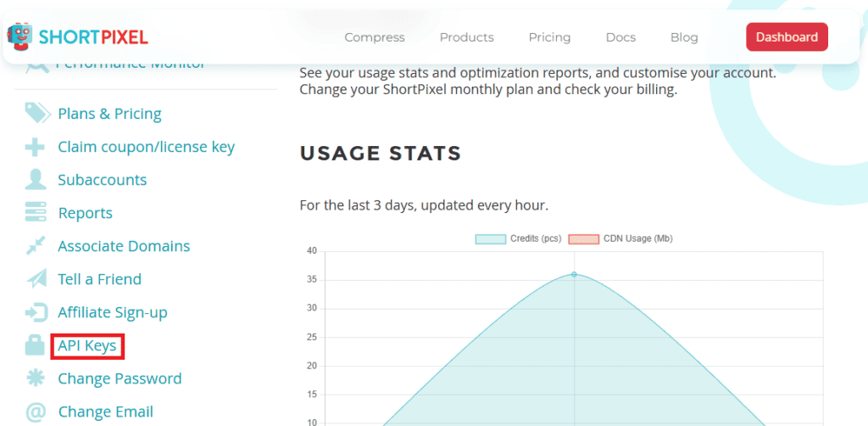Viewport: 868px width, 426px height.
Task: Toggle the Credits (pcs) chart legend
Action: pos(518,239)
